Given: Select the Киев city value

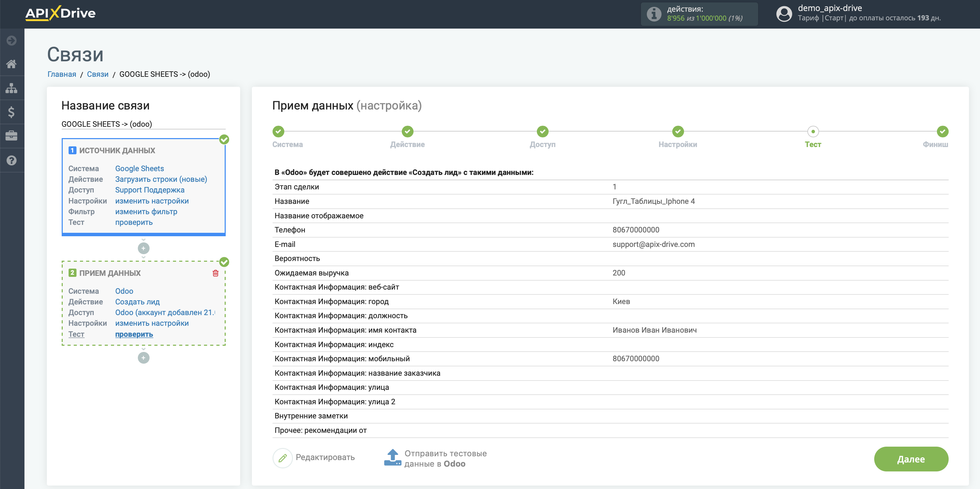Looking at the screenshot, I should click(621, 302).
